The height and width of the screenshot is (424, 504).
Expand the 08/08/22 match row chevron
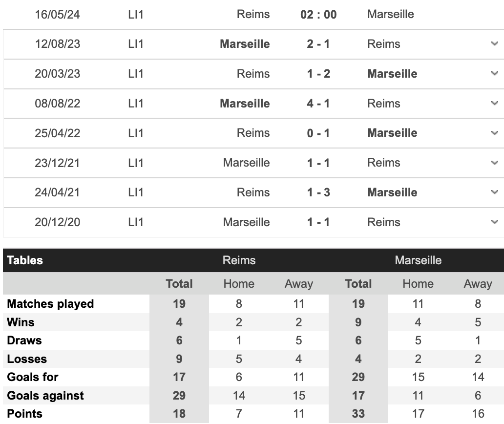(x=494, y=104)
